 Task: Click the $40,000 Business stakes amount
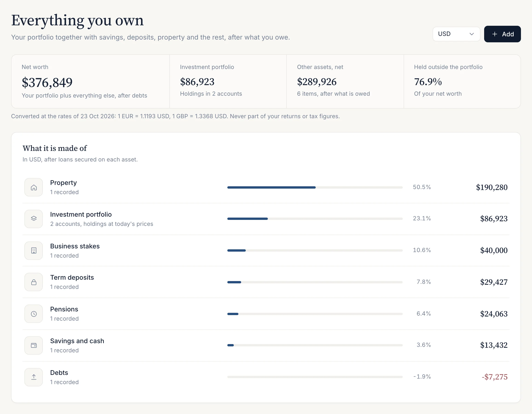coord(494,250)
